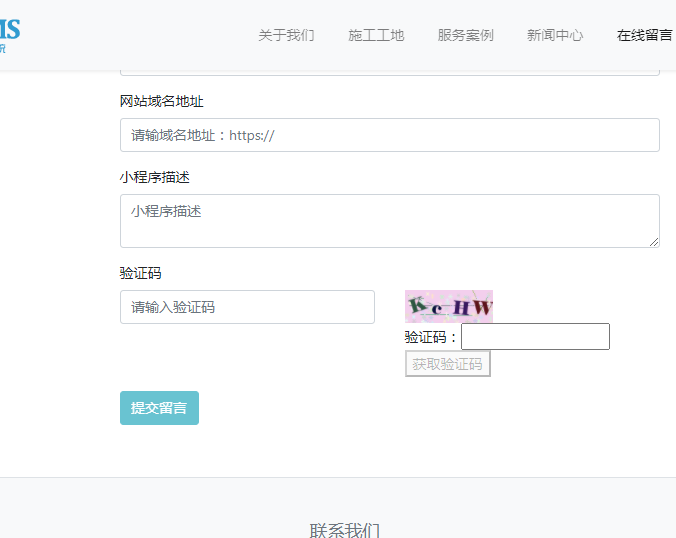Click the 联系我们 footer heading
The width and height of the screenshot is (676, 538).
coord(344,530)
